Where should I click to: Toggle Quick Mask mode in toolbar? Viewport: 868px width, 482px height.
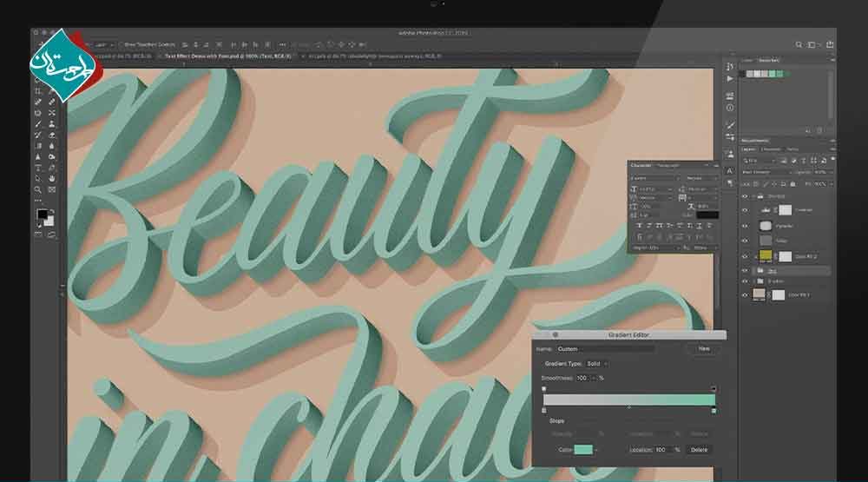click(x=38, y=234)
